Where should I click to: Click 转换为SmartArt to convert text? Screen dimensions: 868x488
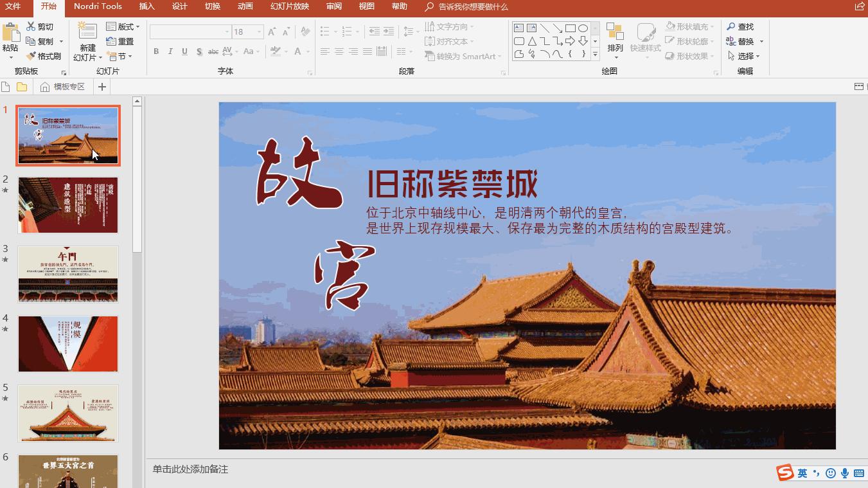[464, 57]
